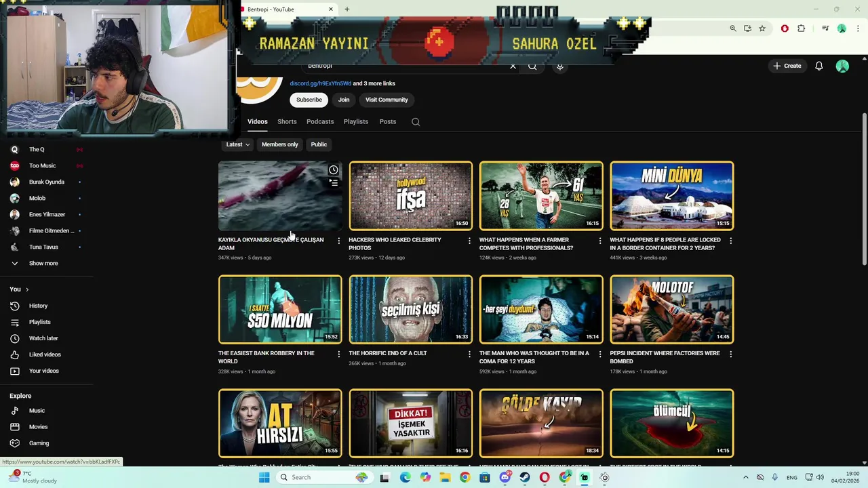Switch to the Shorts tab
The width and height of the screenshot is (868, 488).
click(x=287, y=122)
